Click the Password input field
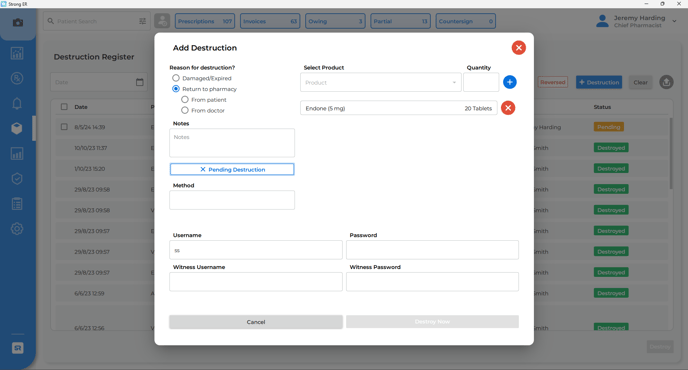The height and width of the screenshot is (370, 688). (432, 250)
